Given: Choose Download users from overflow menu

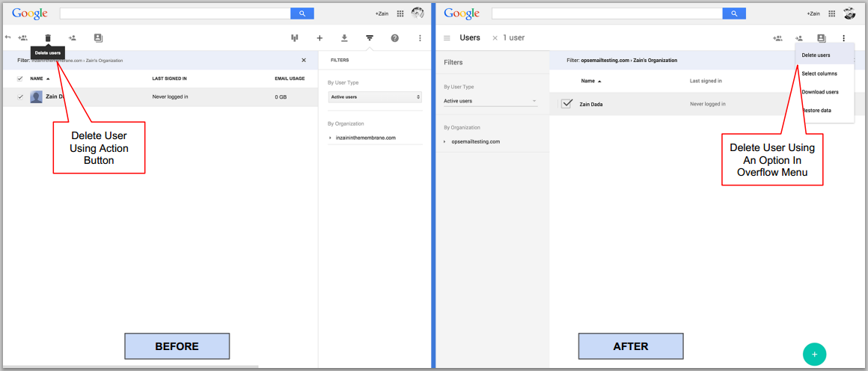Looking at the screenshot, I should pos(820,92).
